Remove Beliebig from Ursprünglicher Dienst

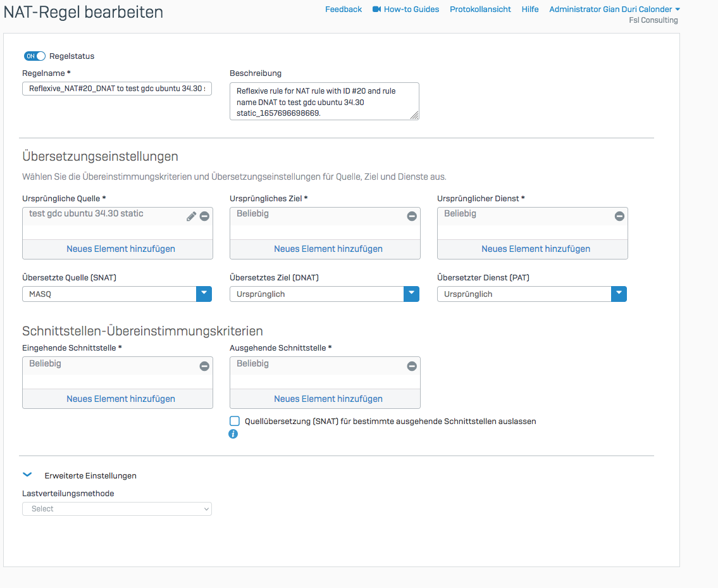click(x=619, y=216)
